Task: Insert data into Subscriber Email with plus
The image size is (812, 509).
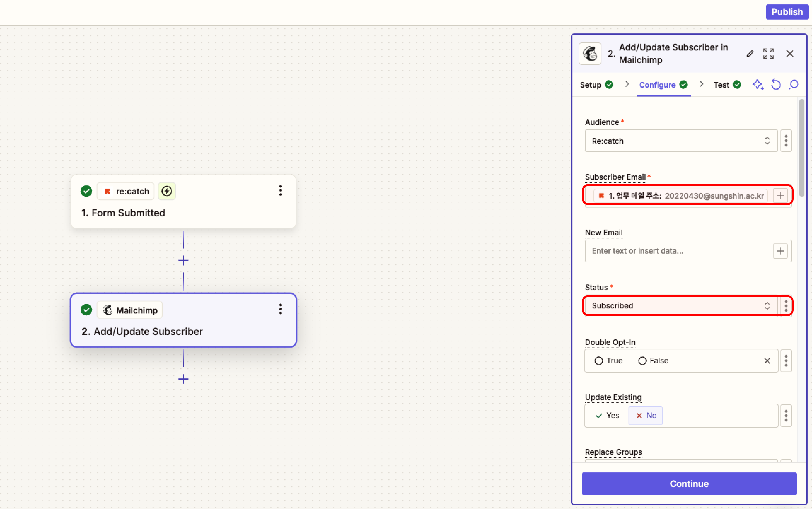Action: coord(780,196)
